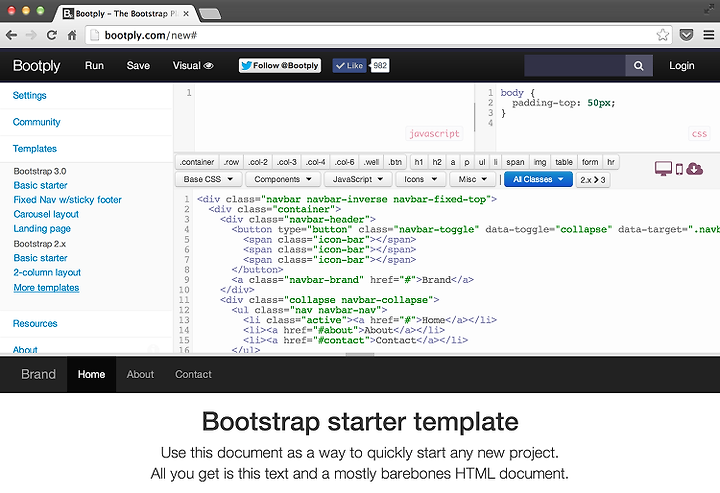The width and height of the screenshot is (720, 493).
Task: Insert the .col-4 snippet
Action: pos(315,162)
